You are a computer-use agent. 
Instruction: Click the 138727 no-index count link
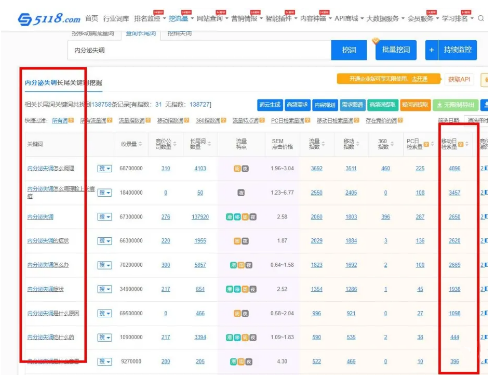(x=200, y=105)
